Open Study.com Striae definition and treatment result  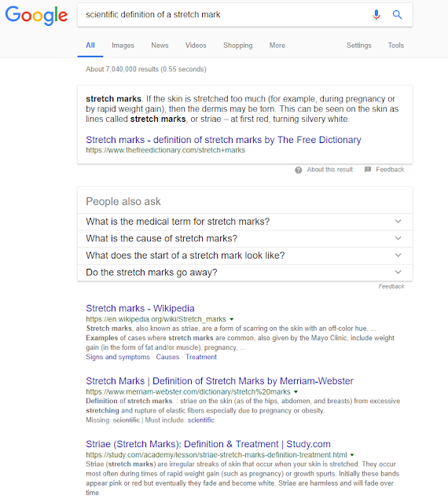click(x=208, y=444)
